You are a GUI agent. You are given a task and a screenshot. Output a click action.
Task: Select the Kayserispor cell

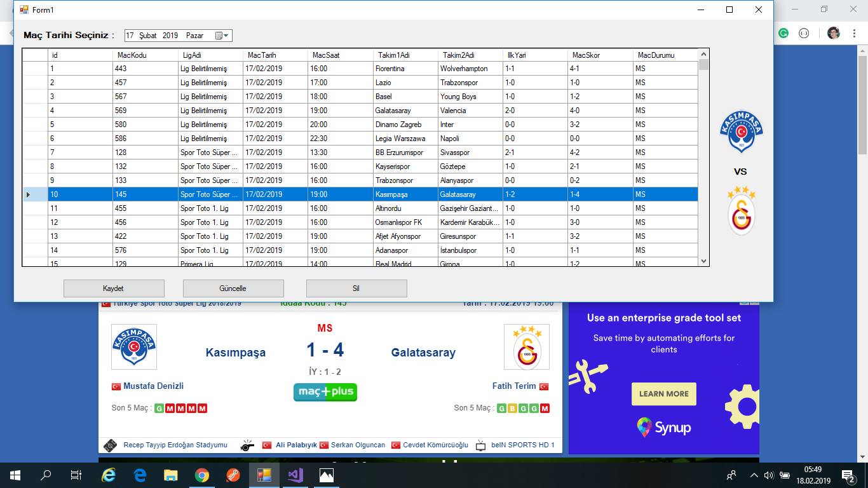405,166
